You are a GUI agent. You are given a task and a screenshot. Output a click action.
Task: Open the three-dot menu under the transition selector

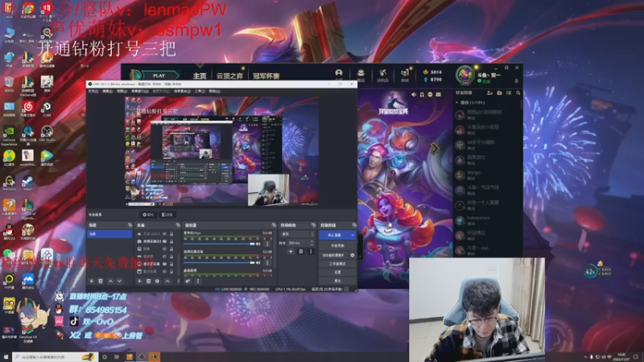coord(311,251)
